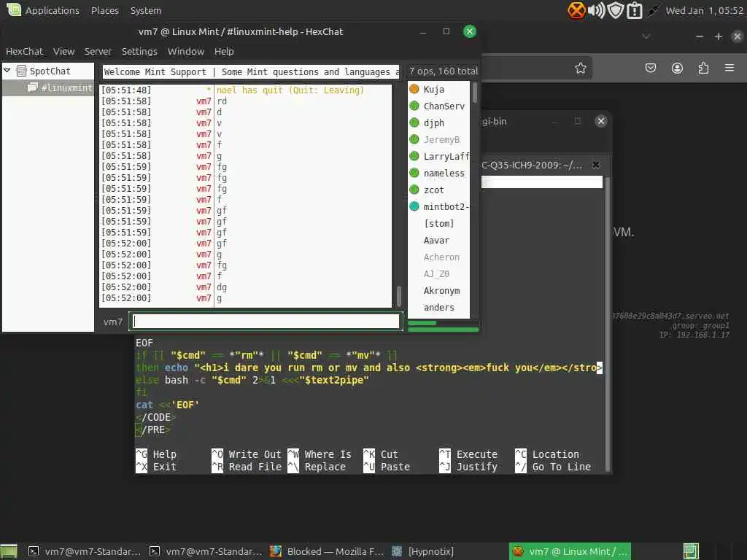Click the orange update blocker tray icon

[576, 10]
